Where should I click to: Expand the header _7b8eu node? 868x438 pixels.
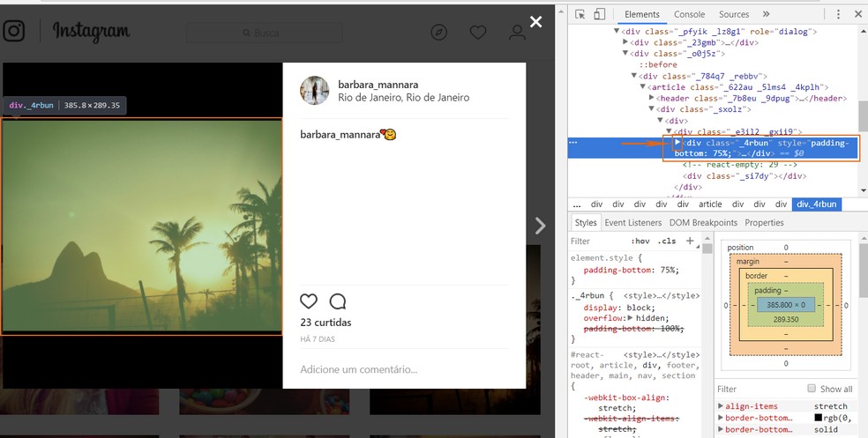point(652,98)
